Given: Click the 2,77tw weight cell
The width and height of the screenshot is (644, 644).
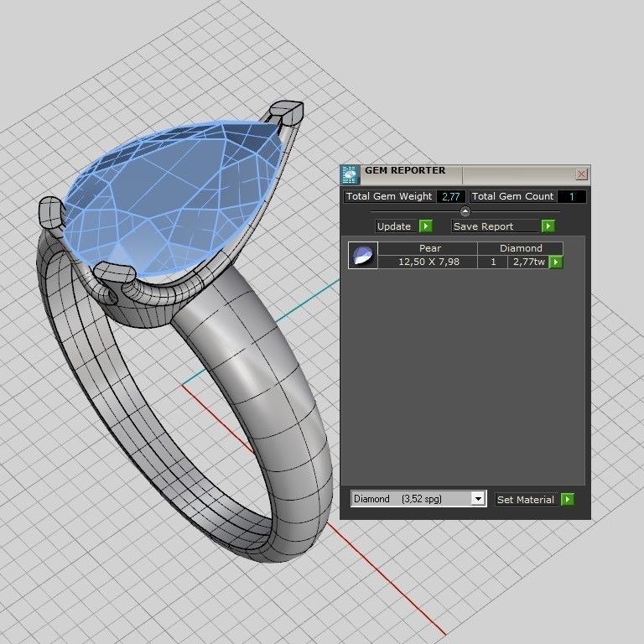Looking at the screenshot, I should coord(528,262).
